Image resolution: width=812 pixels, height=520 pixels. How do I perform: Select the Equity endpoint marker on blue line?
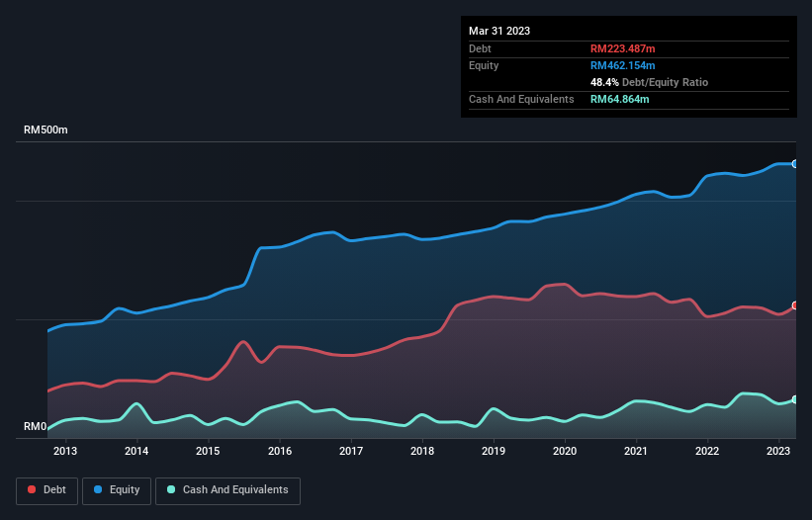click(x=795, y=164)
